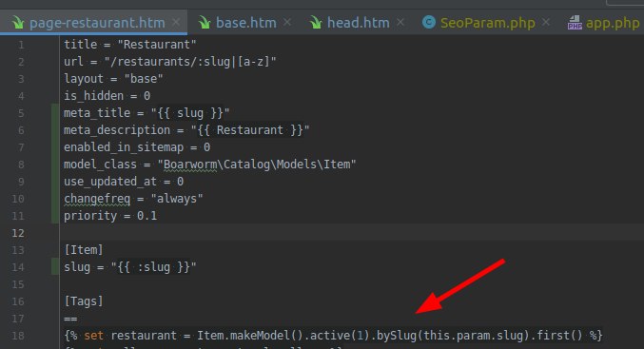This screenshot has width=644, height=349.
Task: Place cursor on title = "Restaurant" line
Action: [x=129, y=45]
